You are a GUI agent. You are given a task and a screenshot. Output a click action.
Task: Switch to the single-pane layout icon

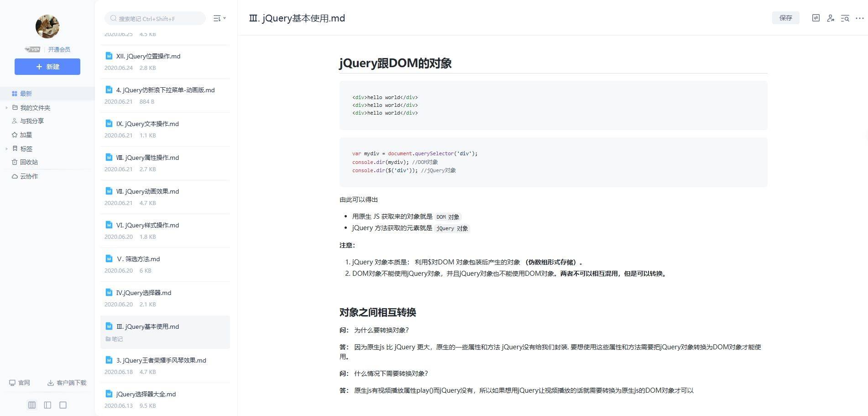pyautogui.click(x=63, y=405)
